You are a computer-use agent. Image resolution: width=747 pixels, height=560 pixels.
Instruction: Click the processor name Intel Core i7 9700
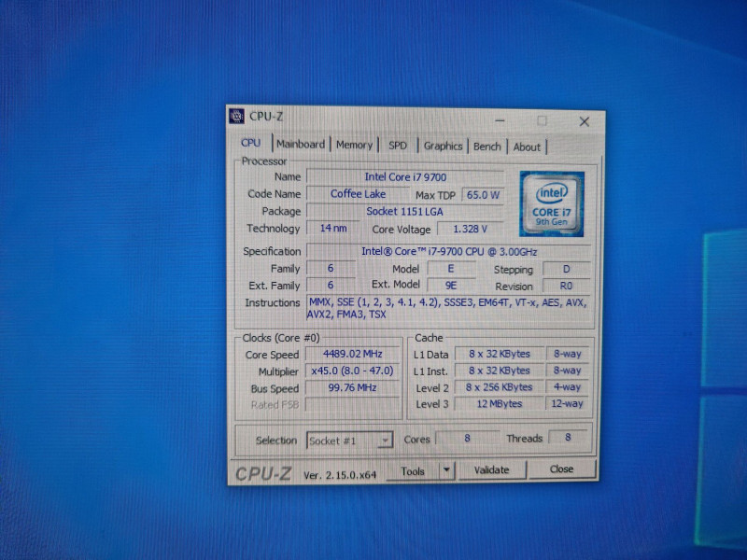click(x=405, y=177)
